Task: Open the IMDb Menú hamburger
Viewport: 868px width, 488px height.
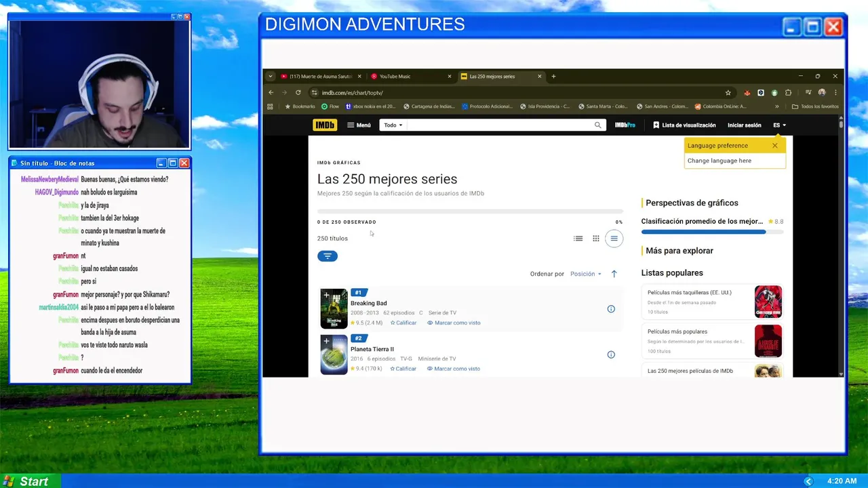Action: 359,125
